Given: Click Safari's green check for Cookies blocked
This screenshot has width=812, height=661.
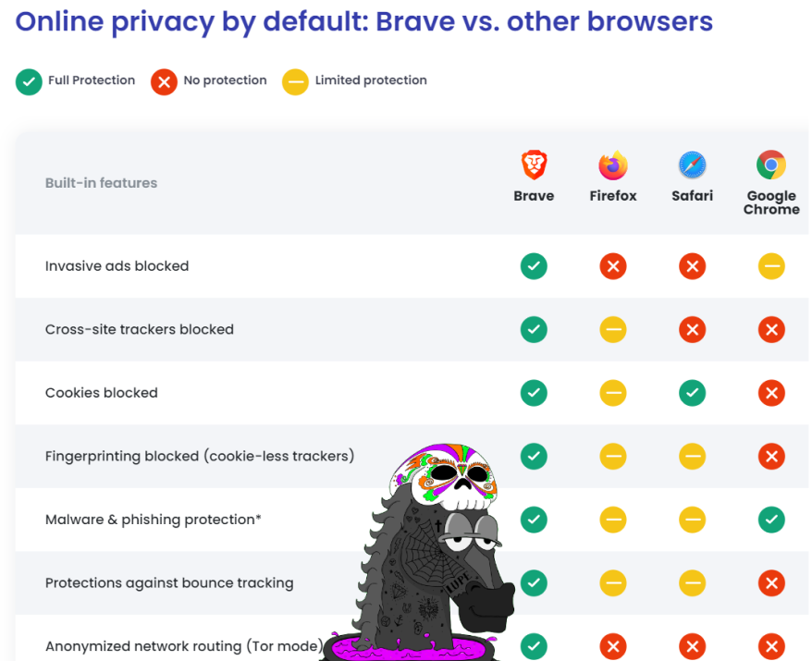Looking at the screenshot, I should pyautogui.click(x=693, y=393).
